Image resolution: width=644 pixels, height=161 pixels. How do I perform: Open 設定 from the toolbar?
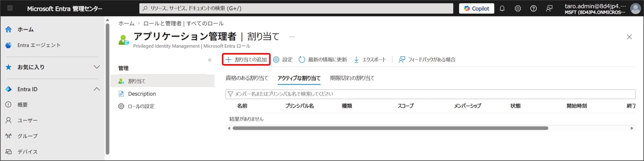tap(283, 60)
